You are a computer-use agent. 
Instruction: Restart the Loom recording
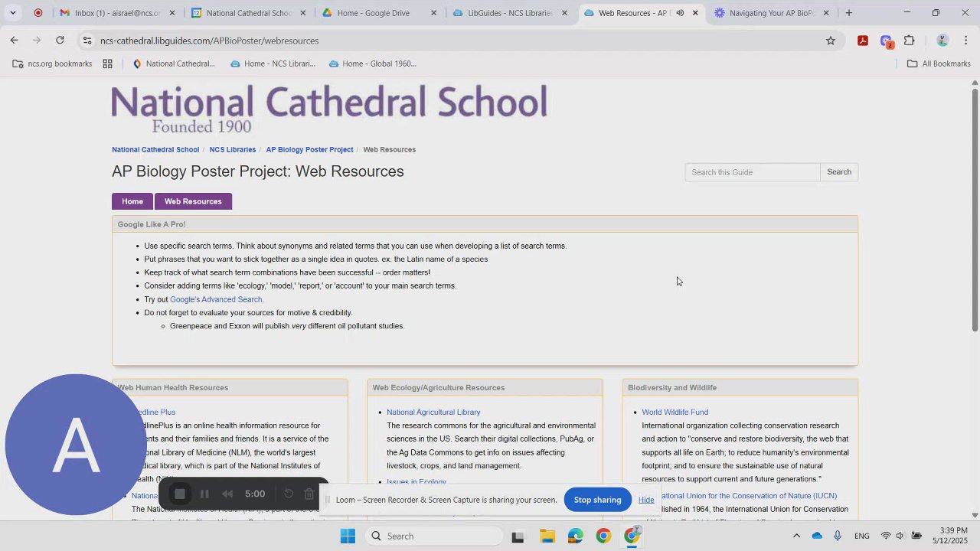click(289, 494)
